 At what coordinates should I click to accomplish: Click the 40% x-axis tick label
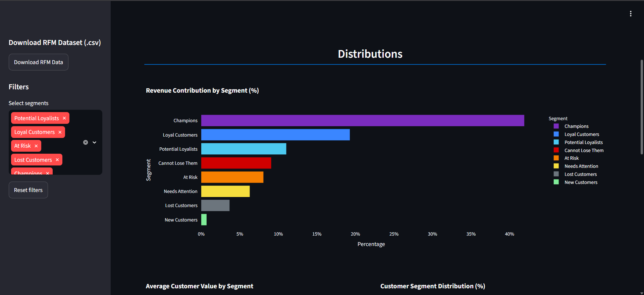pos(509,234)
